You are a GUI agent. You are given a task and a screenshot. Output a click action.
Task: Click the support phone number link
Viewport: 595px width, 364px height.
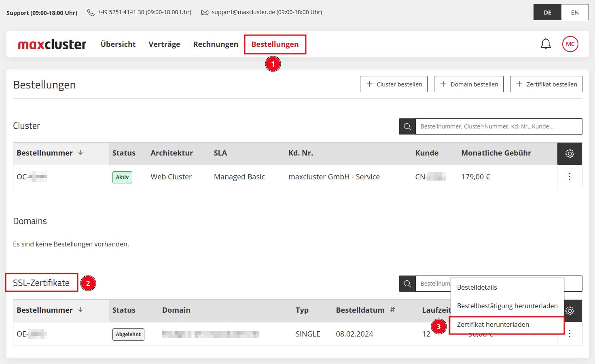coord(144,12)
